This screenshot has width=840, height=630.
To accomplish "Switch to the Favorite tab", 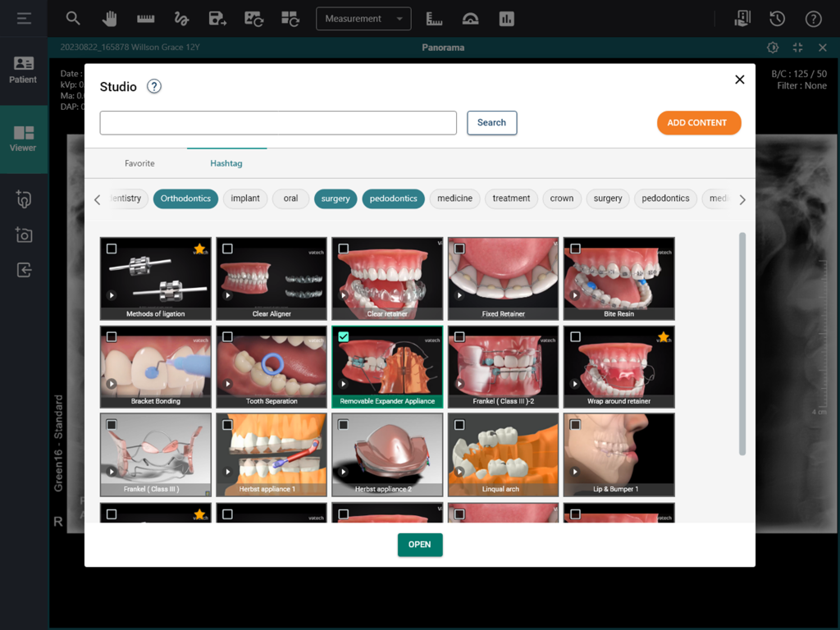I will 139,163.
